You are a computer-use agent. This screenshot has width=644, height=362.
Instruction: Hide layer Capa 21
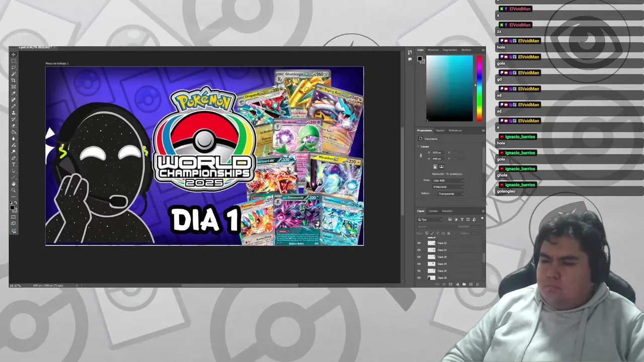point(419,250)
